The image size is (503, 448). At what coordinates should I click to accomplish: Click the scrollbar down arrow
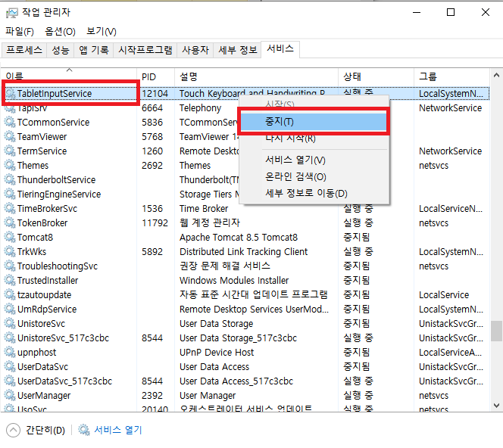496,405
